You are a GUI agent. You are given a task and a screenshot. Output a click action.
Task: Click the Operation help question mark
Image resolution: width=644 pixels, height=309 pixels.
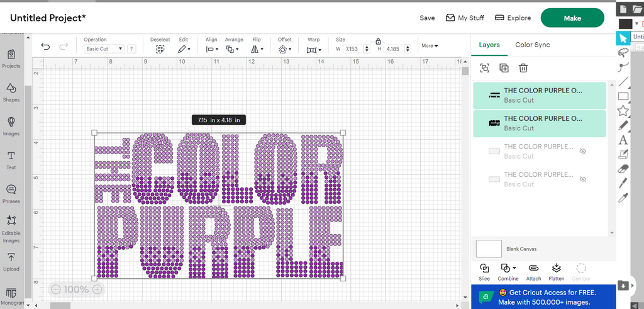[x=131, y=49]
